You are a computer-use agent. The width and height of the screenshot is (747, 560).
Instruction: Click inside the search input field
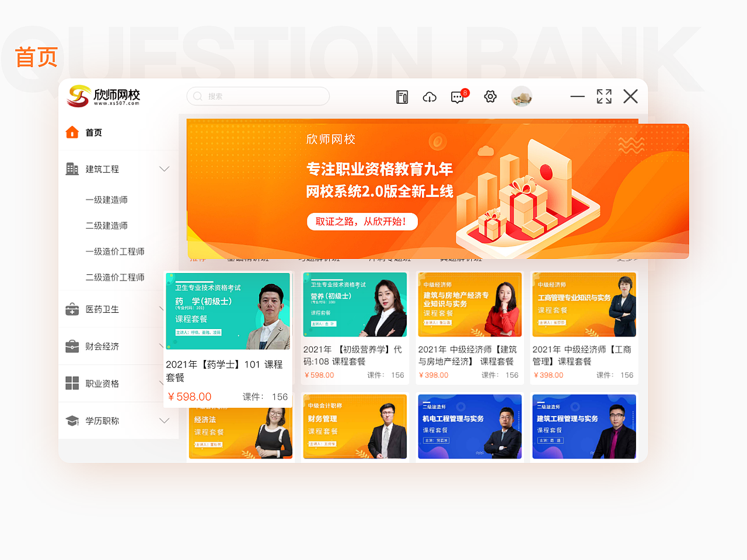(257, 96)
